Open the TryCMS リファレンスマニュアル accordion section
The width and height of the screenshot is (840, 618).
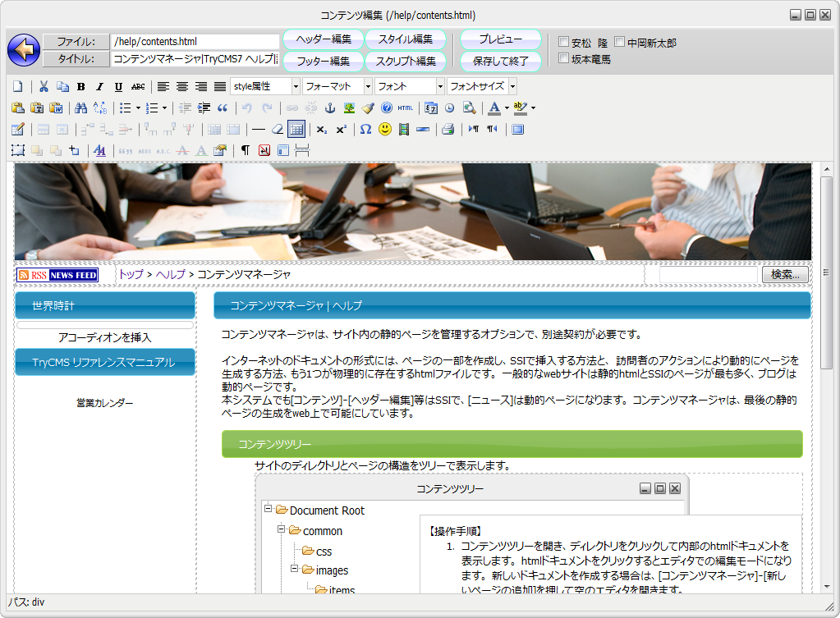coord(104,362)
